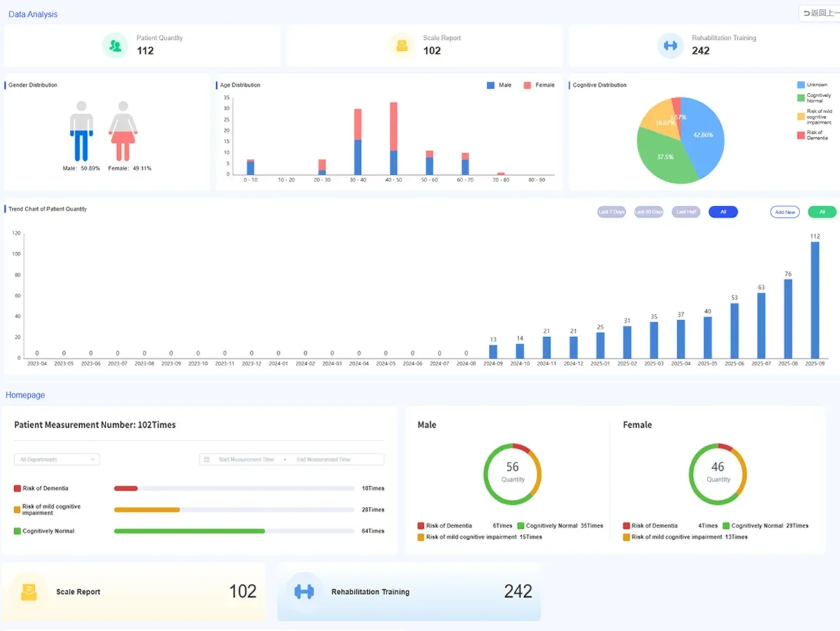
Task: Toggle the Female legend in Age Distribution
Action: (x=540, y=84)
